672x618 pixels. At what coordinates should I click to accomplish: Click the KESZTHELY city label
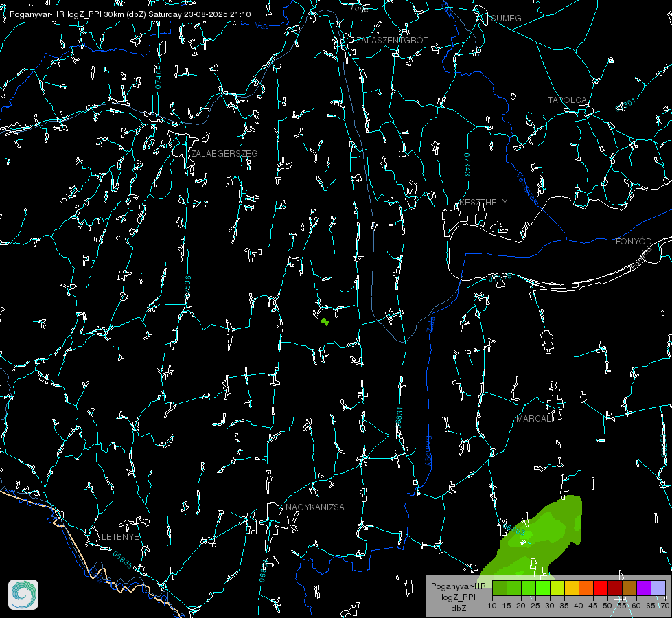(483, 203)
